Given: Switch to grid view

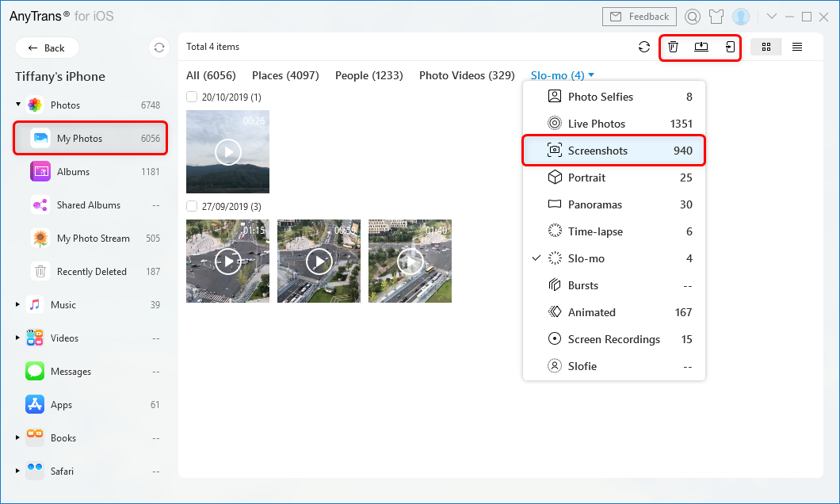Looking at the screenshot, I should click(766, 47).
